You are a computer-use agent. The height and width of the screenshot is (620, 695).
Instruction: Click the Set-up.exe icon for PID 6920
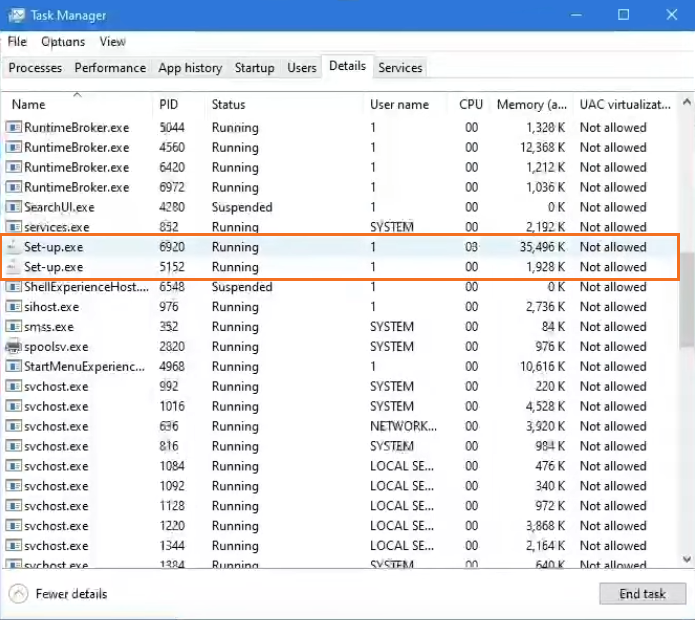click(13, 247)
